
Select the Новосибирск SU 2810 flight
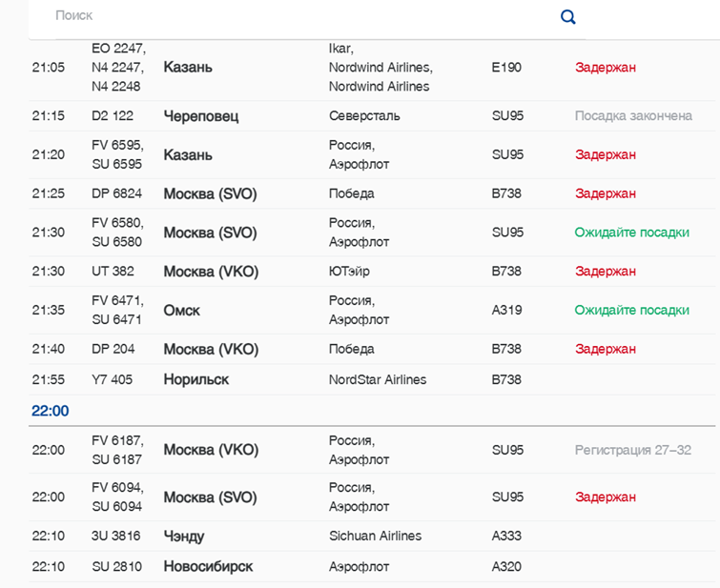pyautogui.click(x=208, y=567)
